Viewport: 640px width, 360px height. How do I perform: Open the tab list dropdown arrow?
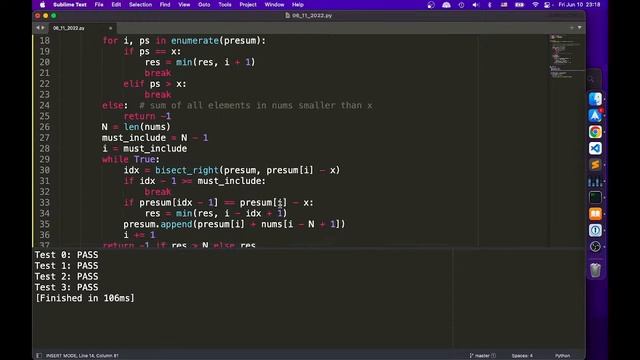[579, 28]
